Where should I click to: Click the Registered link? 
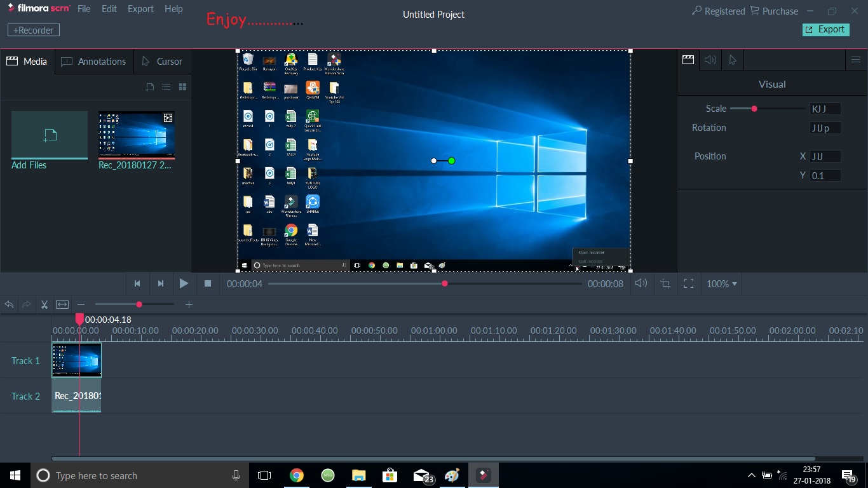click(x=718, y=11)
